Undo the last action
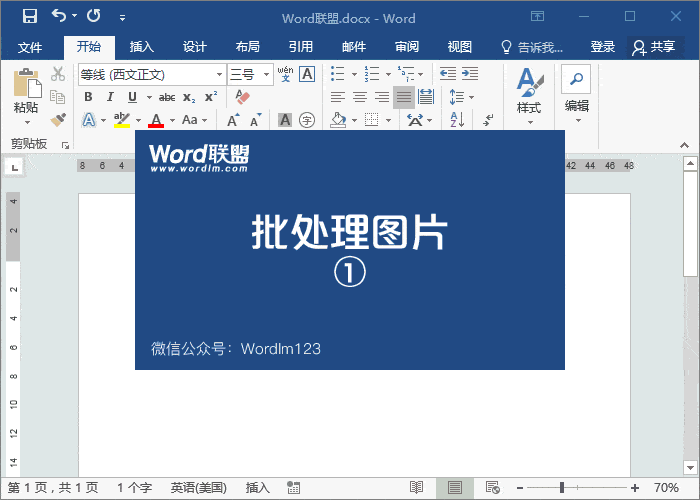 [59, 16]
